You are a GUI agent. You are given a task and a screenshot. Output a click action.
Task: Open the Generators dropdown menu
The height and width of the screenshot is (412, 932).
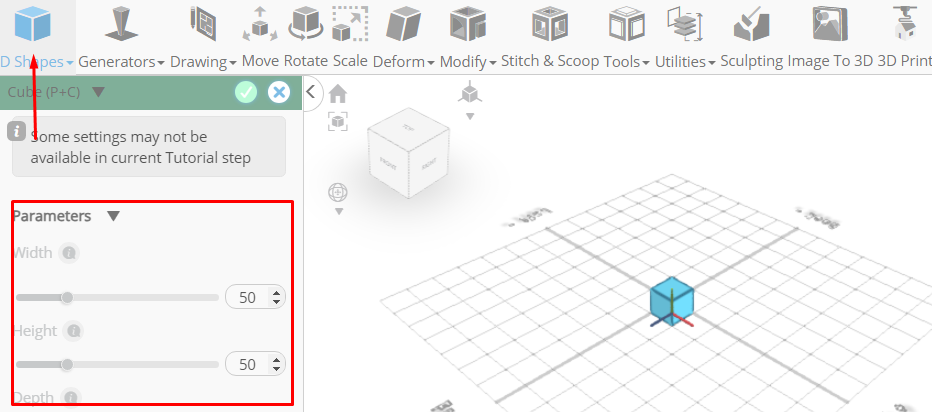point(161,63)
